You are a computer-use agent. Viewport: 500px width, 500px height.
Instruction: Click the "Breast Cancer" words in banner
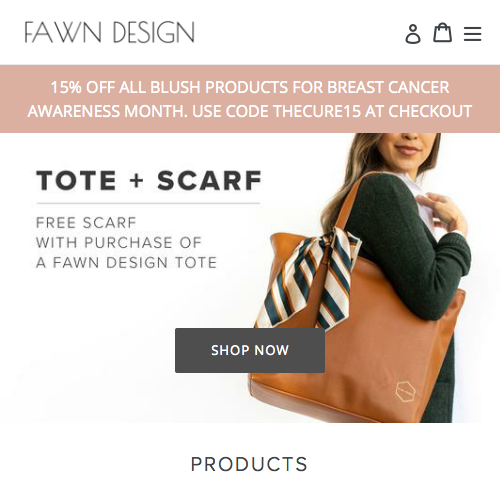pyautogui.click(x=388, y=87)
